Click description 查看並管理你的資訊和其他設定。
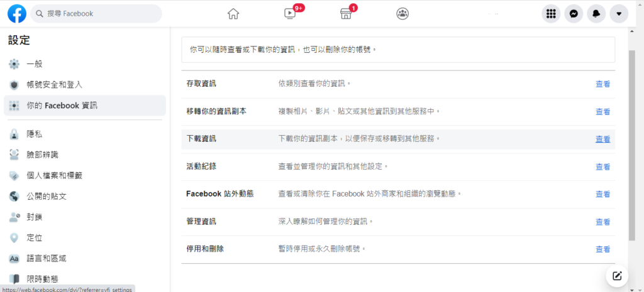Screen dimensions: 644x292 pyautogui.click(x=333, y=166)
